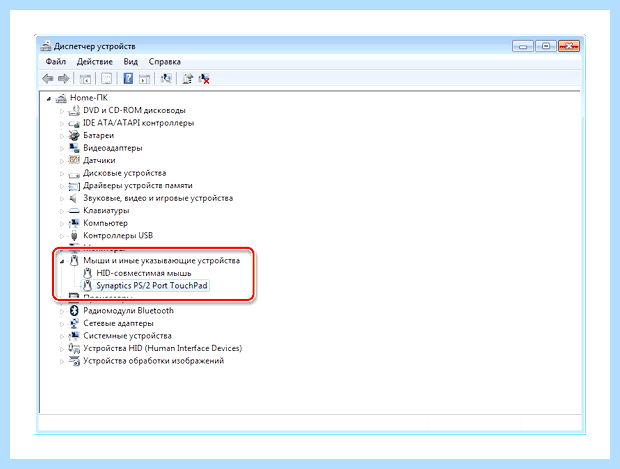Open the Properties toolbar icon
Viewport: 620px width, 469px height.
click(x=106, y=79)
